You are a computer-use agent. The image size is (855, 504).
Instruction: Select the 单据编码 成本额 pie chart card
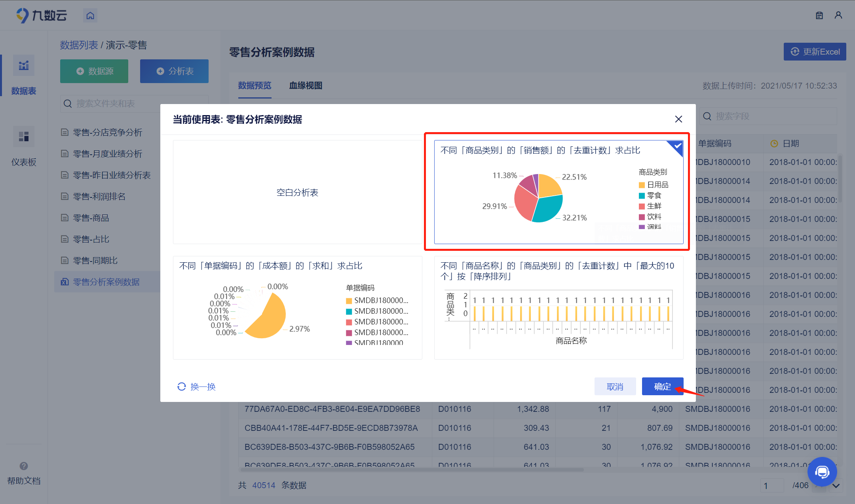pos(297,308)
